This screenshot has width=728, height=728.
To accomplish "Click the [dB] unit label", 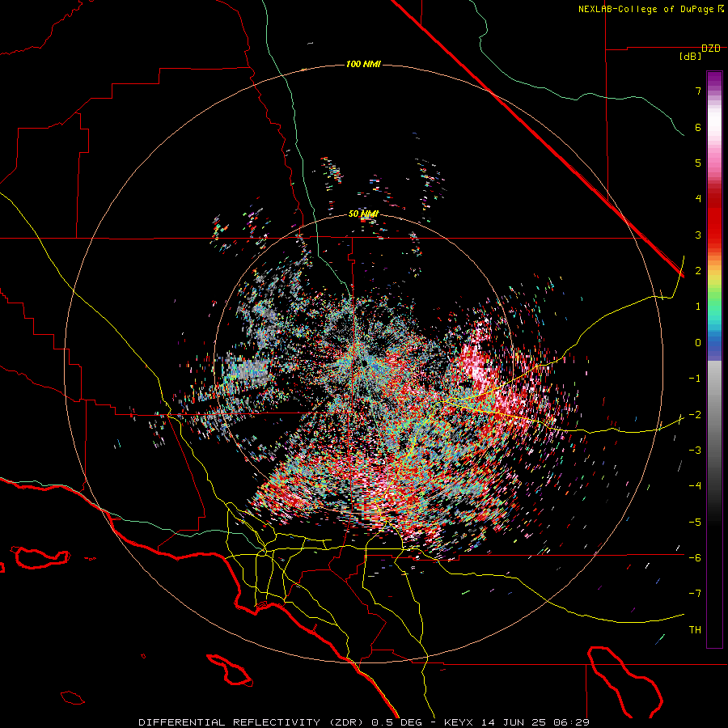I will [x=690, y=57].
